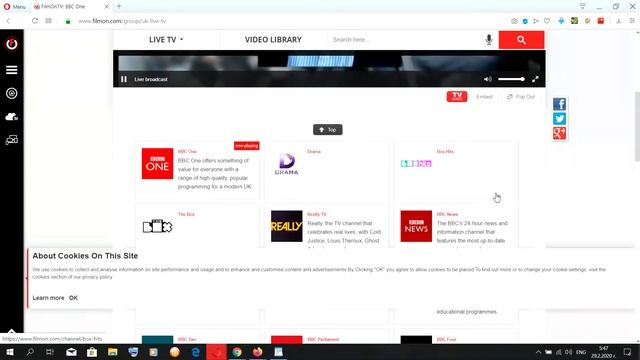
Task: Add the page to bookmarks with the heart icon
Action: pyautogui.click(x=547, y=21)
